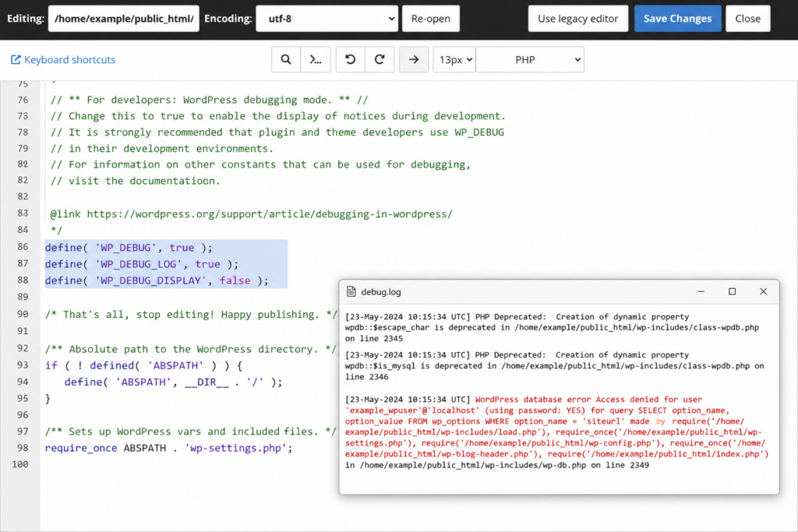Open the PHP language mode dropdown

tap(530, 59)
